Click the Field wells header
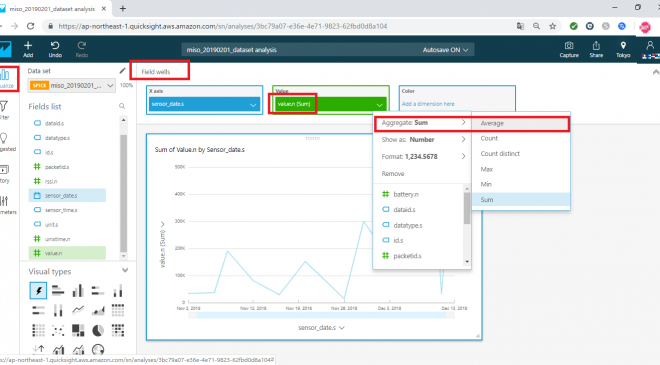This screenshot has height=365, width=660. pos(156,72)
